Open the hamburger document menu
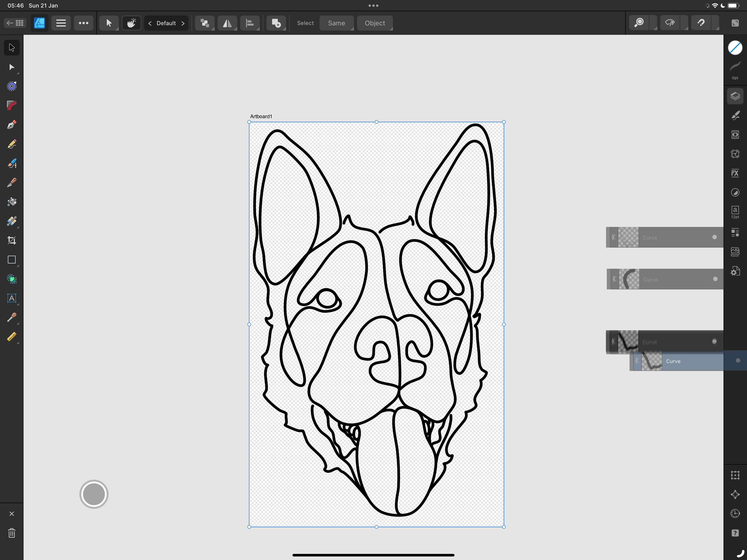747x560 pixels. tap(61, 23)
